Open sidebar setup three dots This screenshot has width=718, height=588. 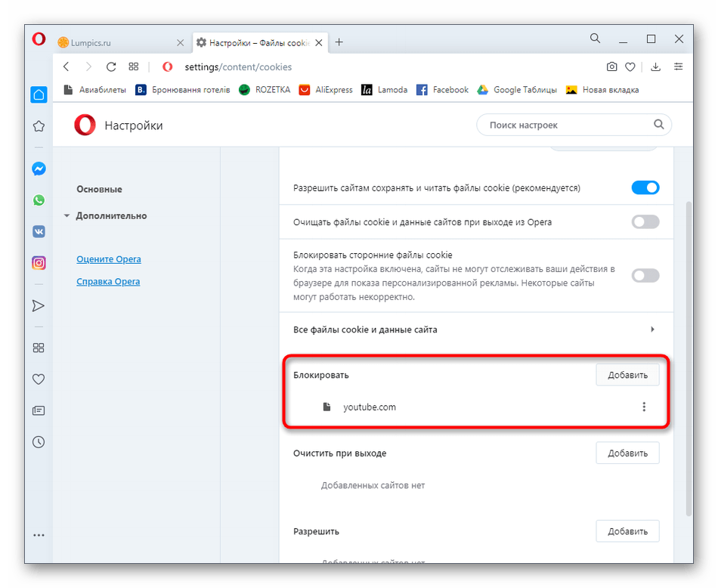39,535
